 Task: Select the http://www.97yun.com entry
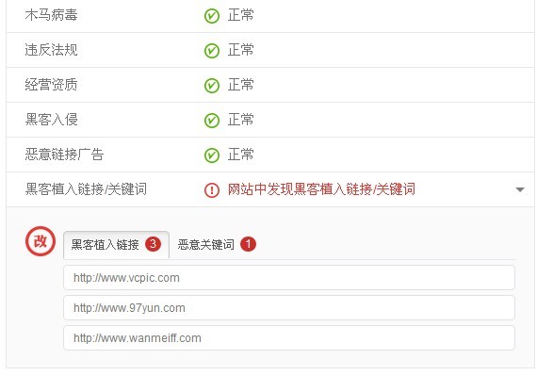[x=289, y=308]
